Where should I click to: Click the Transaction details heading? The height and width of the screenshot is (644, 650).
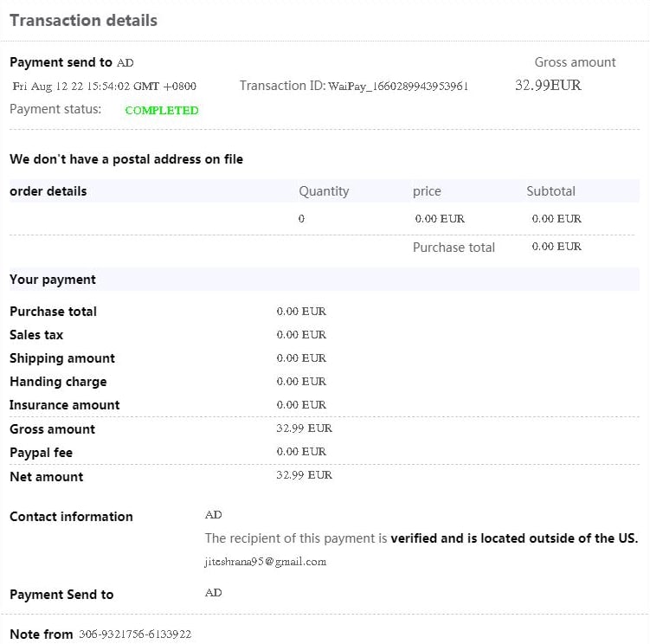point(83,20)
